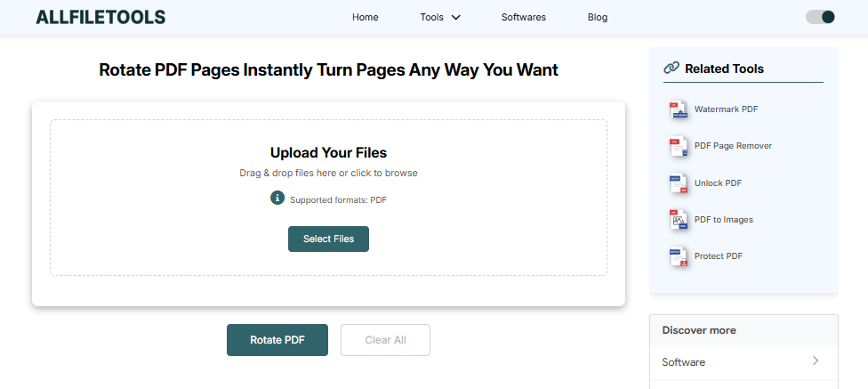Click the Unlock PDF file icon
The height and width of the screenshot is (389, 868).
coord(679,183)
